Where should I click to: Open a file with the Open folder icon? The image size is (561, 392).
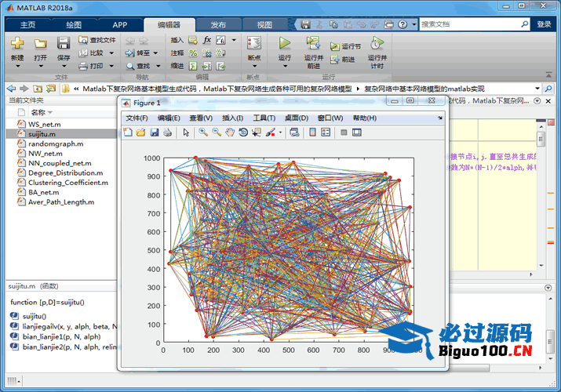click(40, 44)
